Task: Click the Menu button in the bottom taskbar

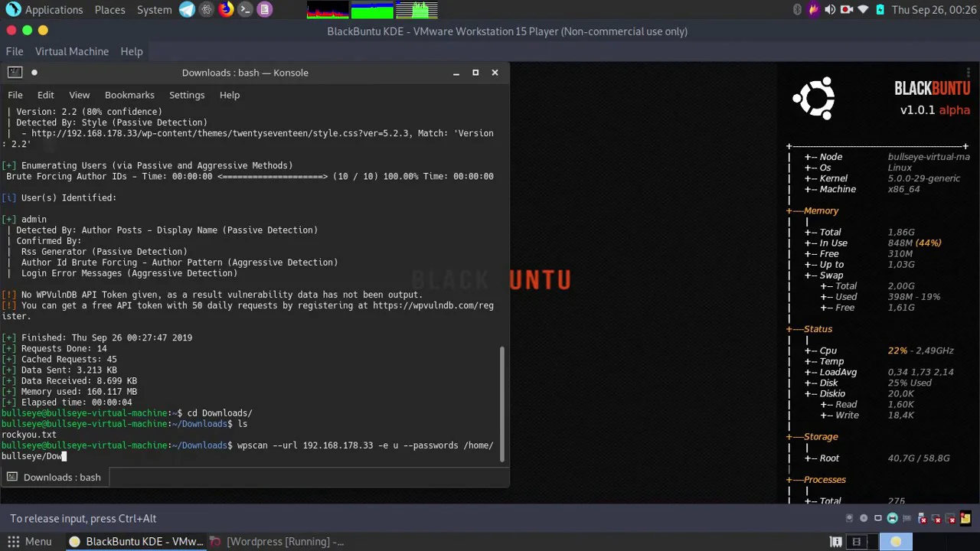Action: [29, 541]
